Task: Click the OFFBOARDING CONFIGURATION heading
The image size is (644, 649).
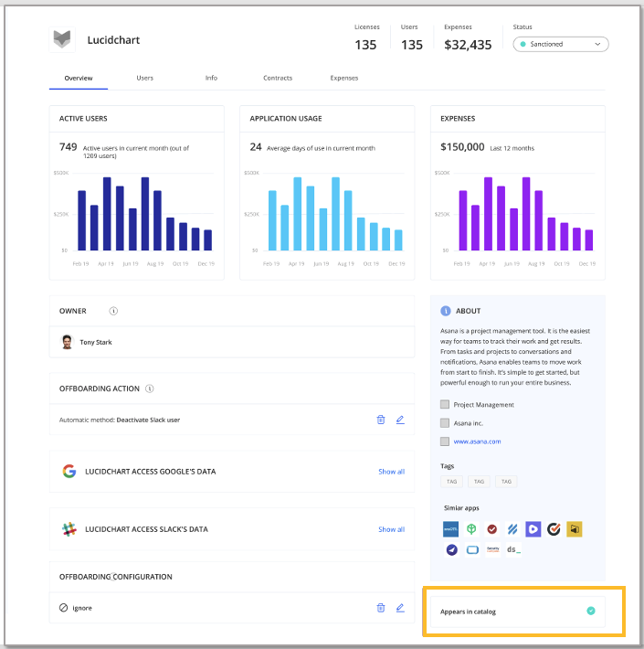Action: coord(115,577)
